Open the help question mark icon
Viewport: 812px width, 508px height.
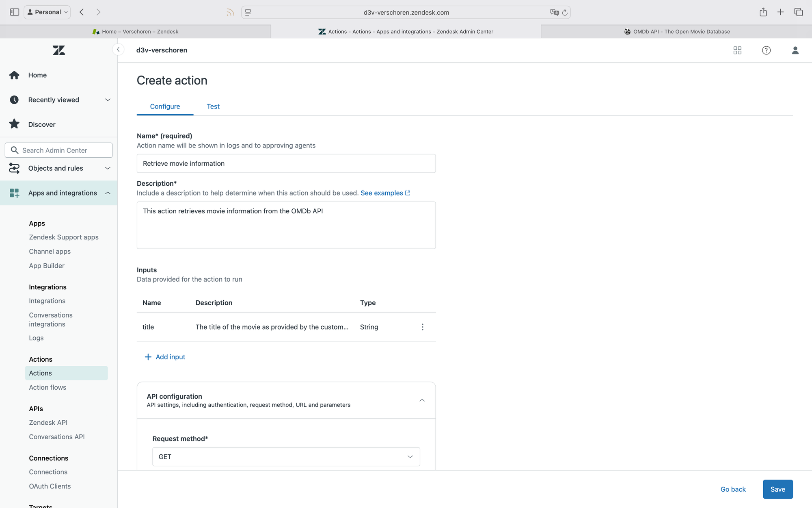pyautogui.click(x=766, y=50)
